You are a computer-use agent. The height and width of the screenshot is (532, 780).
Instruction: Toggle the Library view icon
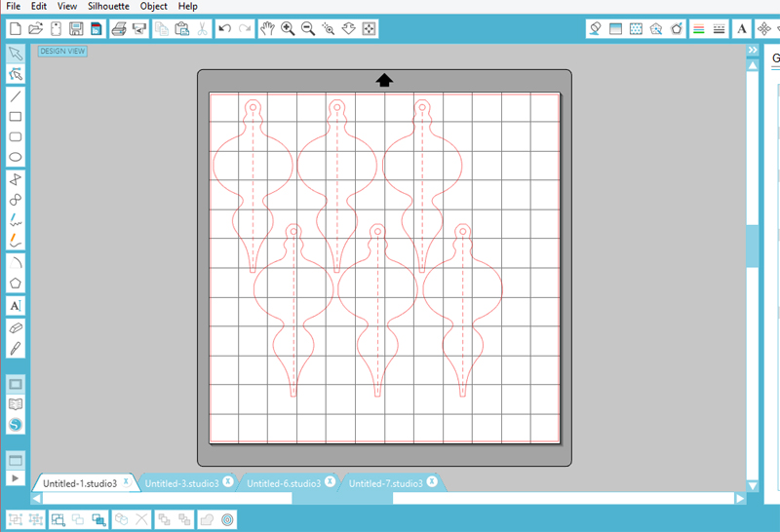coord(16,404)
